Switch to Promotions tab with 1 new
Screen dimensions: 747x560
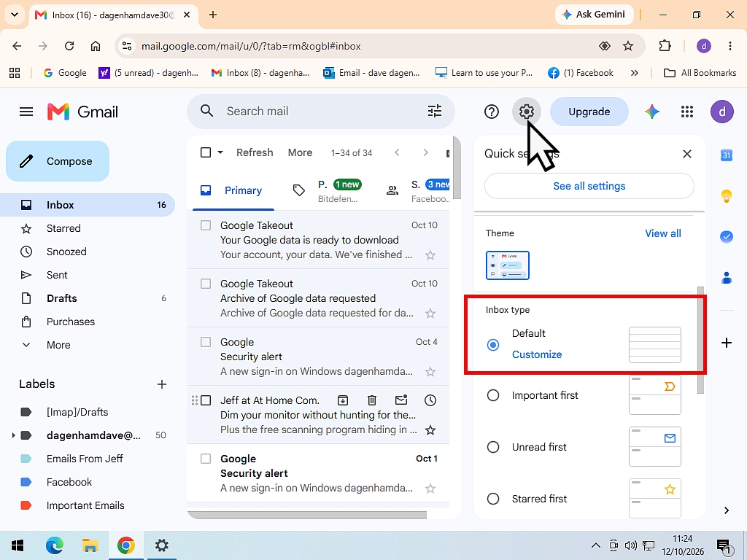pos(328,191)
